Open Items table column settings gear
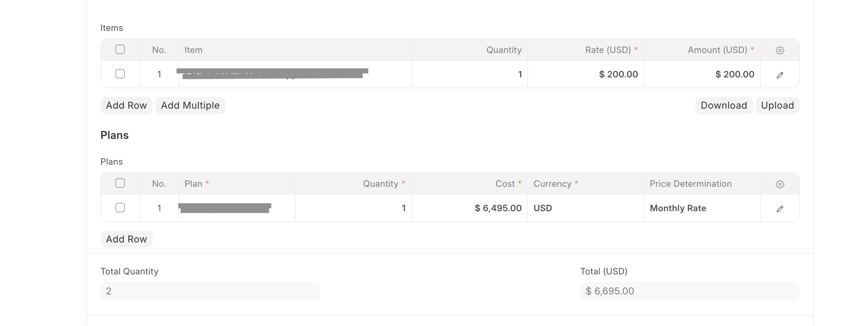The width and height of the screenshot is (868, 326). pyautogui.click(x=780, y=50)
